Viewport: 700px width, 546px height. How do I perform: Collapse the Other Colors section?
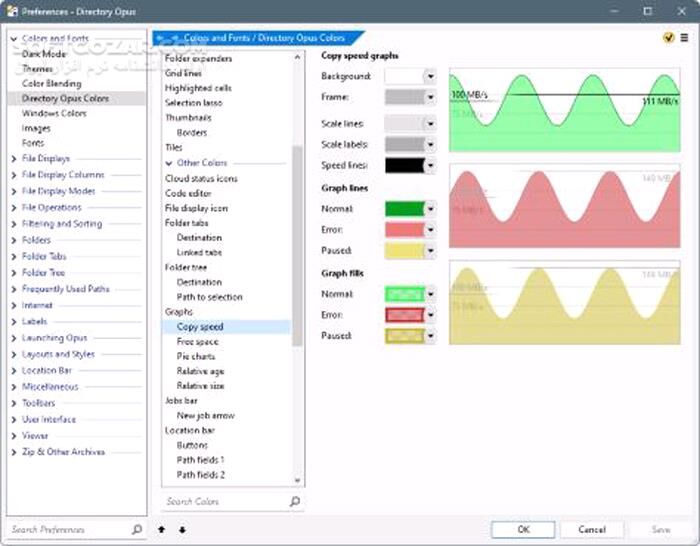click(168, 162)
